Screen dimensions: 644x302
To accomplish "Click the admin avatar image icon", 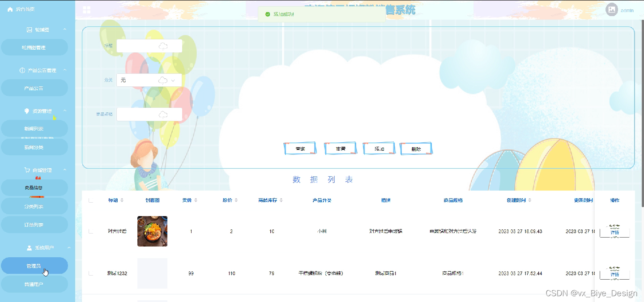I will [612, 10].
